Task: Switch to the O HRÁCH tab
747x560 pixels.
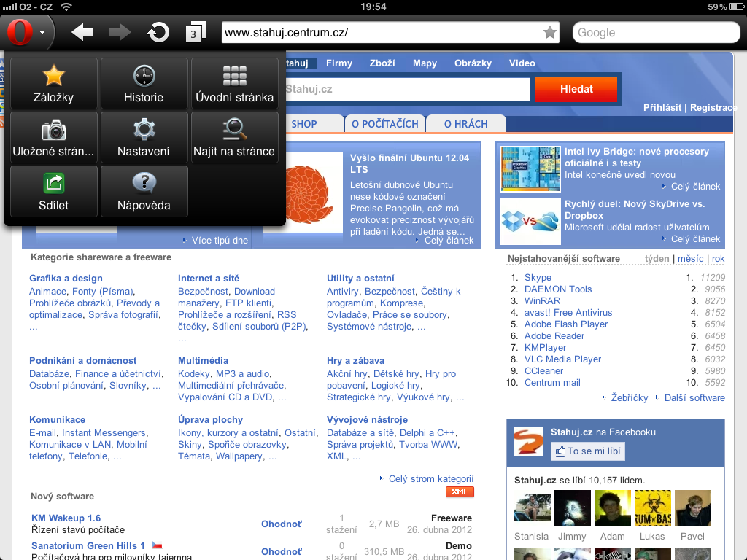Action: tap(466, 124)
